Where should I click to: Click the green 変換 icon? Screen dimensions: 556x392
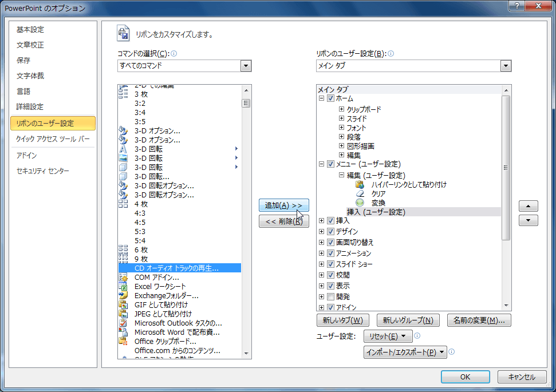(x=360, y=203)
